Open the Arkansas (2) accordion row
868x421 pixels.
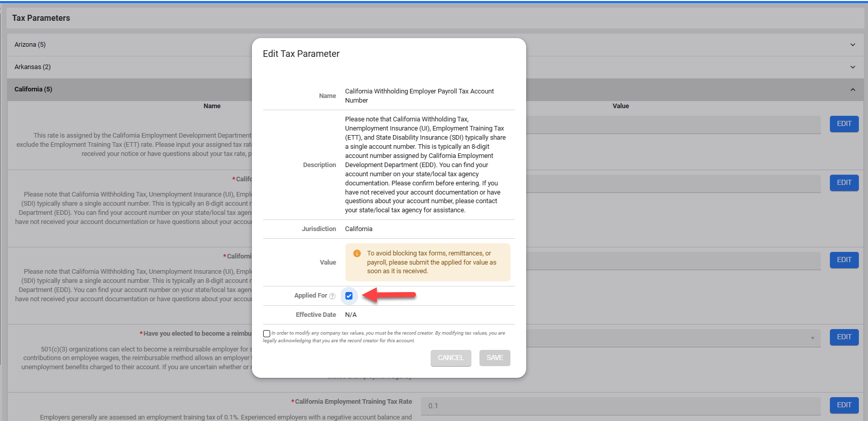click(x=435, y=67)
